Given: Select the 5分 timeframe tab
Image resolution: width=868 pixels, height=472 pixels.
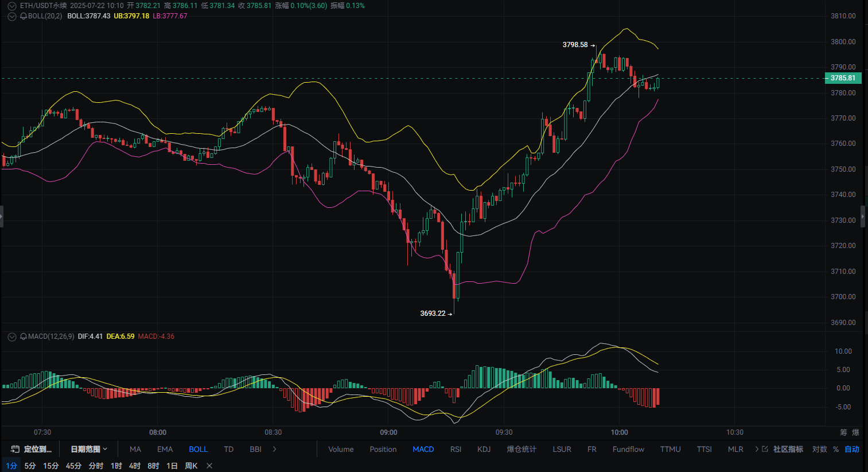Looking at the screenshot, I should coord(30,466).
